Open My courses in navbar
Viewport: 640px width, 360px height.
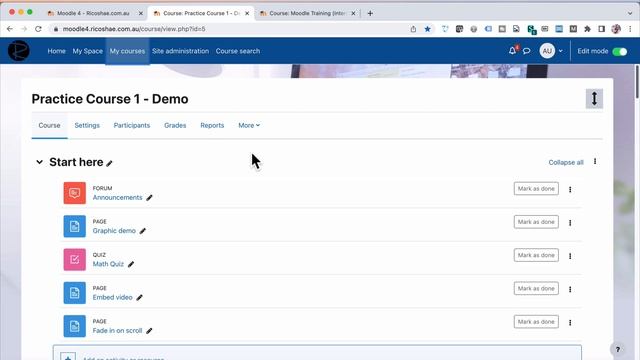(x=127, y=51)
